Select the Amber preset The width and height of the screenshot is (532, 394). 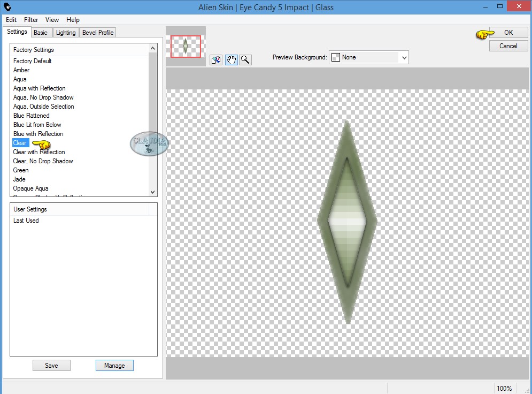(21, 70)
